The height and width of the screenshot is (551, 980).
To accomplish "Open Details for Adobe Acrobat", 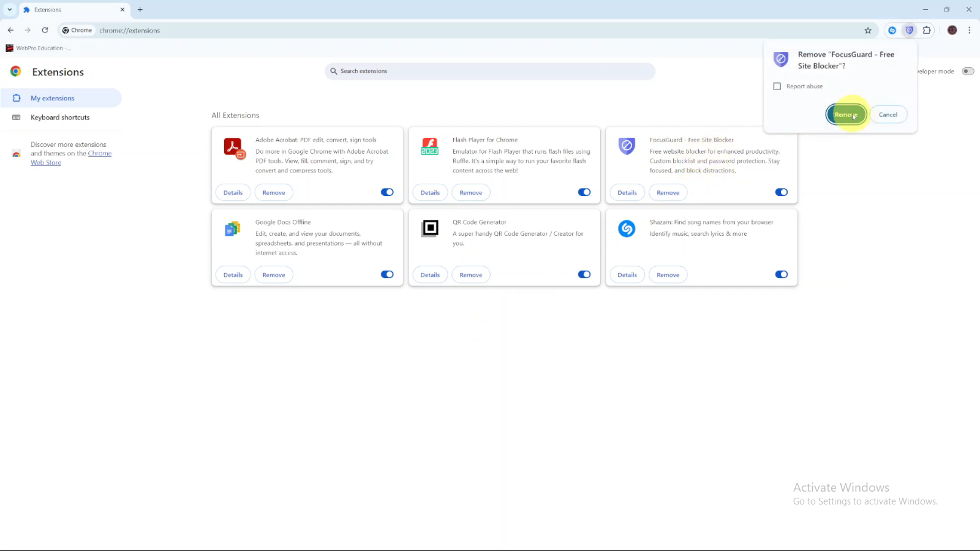I will click(x=233, y=193).
